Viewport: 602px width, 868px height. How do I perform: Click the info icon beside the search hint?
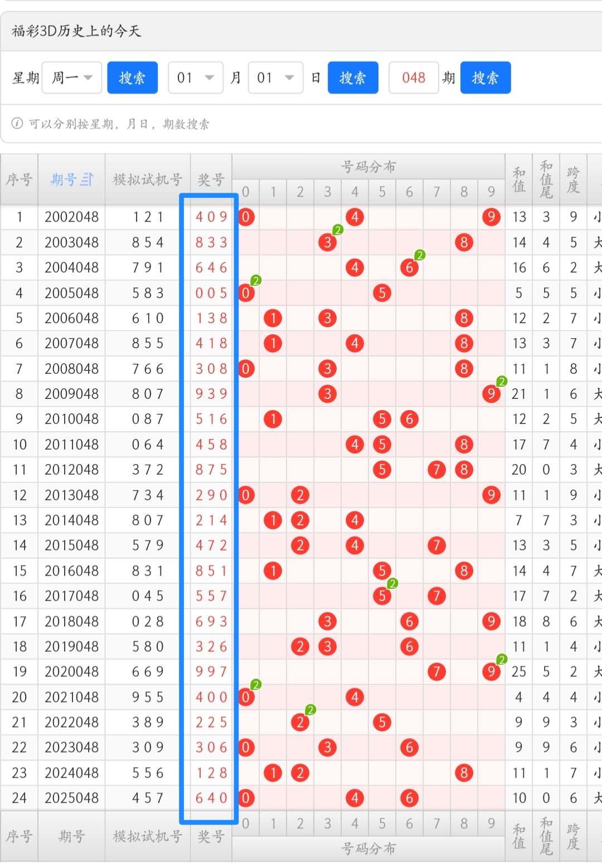coord(17,123)
